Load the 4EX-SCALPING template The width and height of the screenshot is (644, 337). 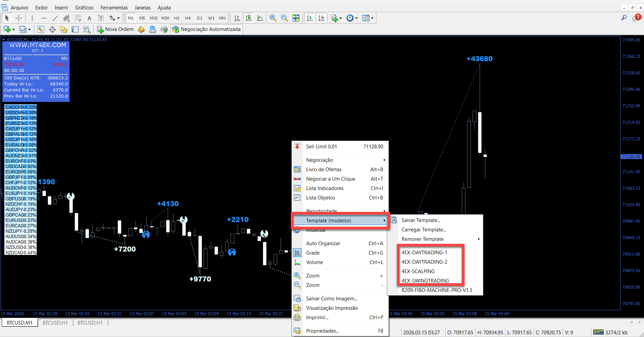(x=418, y=271)
